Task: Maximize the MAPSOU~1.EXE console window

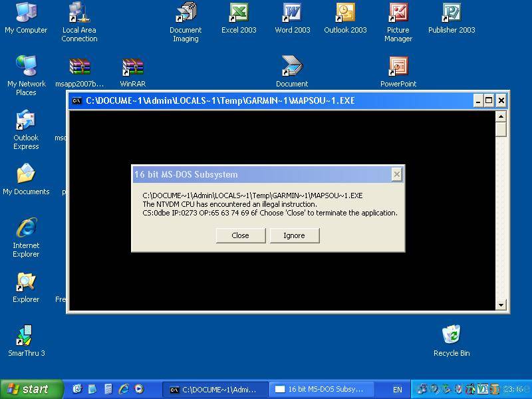Action: 489,101
